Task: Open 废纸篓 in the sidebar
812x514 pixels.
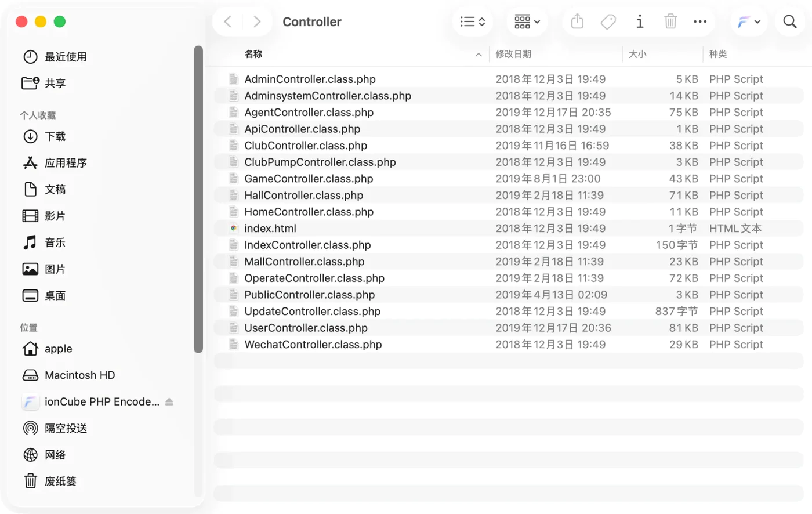Action: [x=49, y=481]
